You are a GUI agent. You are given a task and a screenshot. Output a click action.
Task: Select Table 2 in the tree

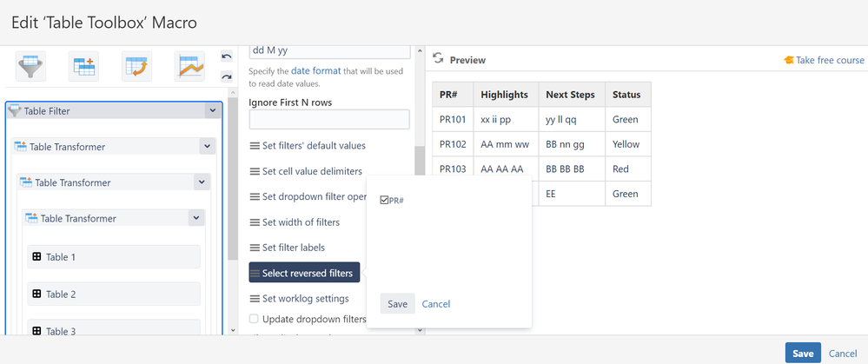coord(114,294)
